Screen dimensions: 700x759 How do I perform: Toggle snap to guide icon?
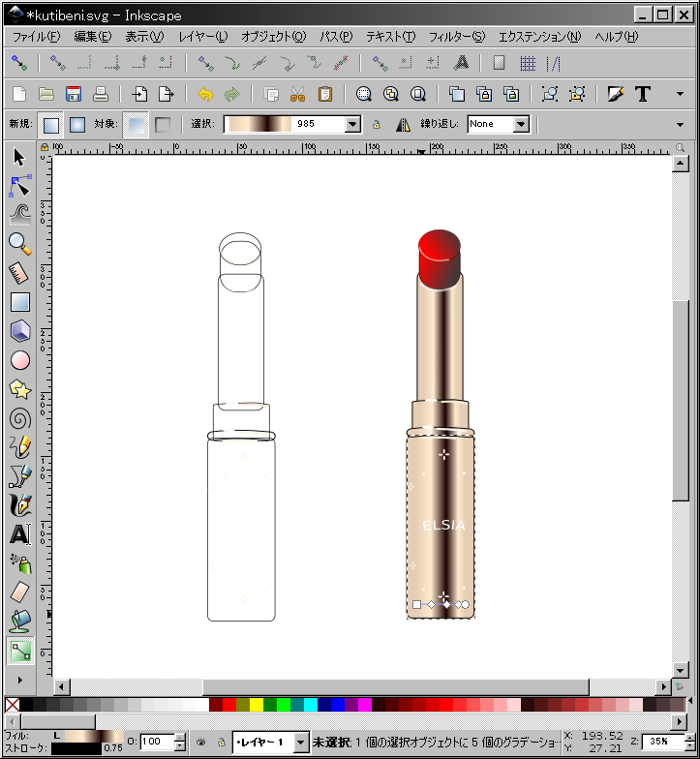[x=554, y=64]
